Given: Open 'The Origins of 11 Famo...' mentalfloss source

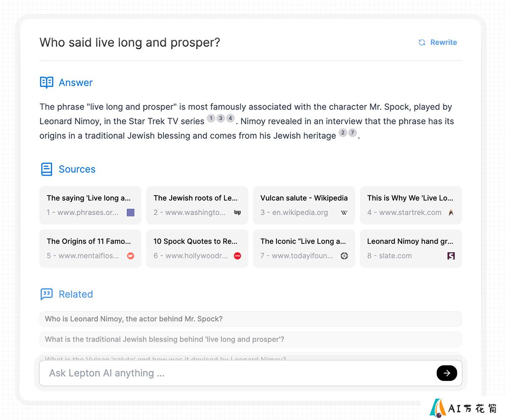Looking at the screenshot, I should (x=90, y=248).
